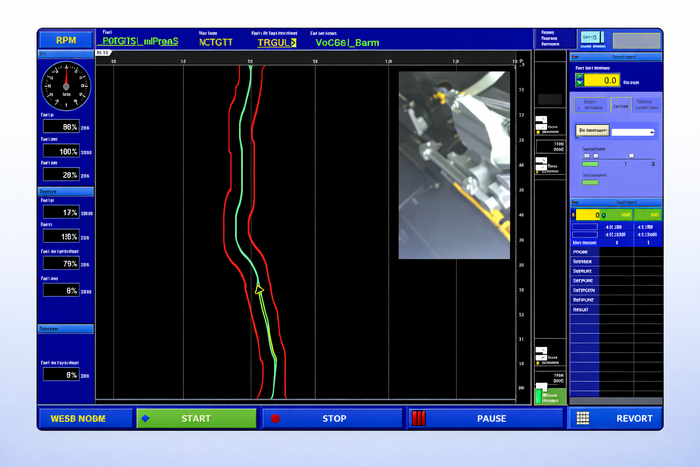The height and width of the screenshot is (467, 700).
Task: Click the 28% value field
Action: point(61,175)
